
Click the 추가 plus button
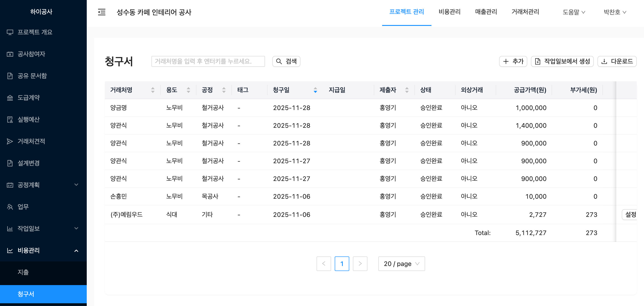(513, 61)
